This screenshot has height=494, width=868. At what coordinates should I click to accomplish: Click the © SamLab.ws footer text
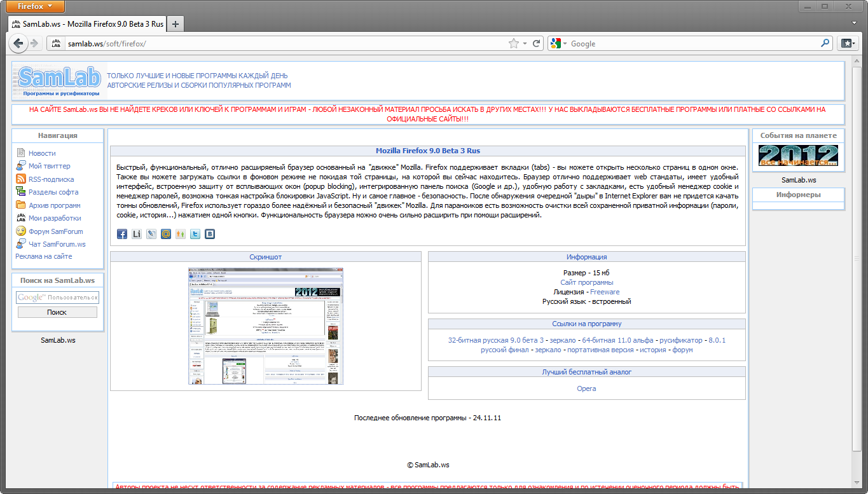pos(428,465)
